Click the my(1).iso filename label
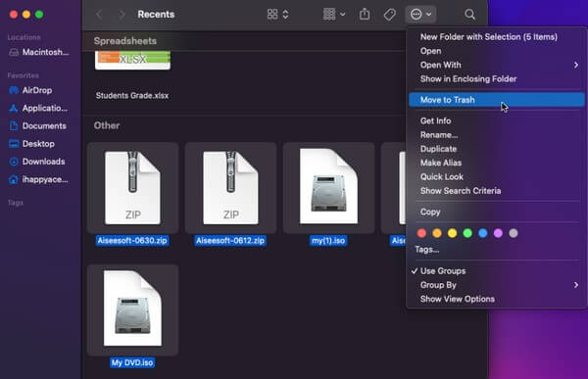The height and width of the screenshot is (379, 588). (328, 241)
